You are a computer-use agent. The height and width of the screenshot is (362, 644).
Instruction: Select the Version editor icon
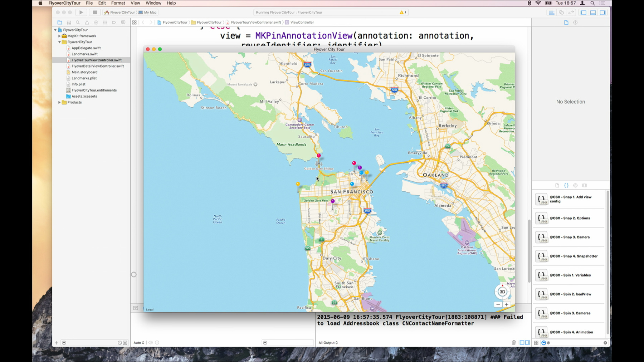571,13
